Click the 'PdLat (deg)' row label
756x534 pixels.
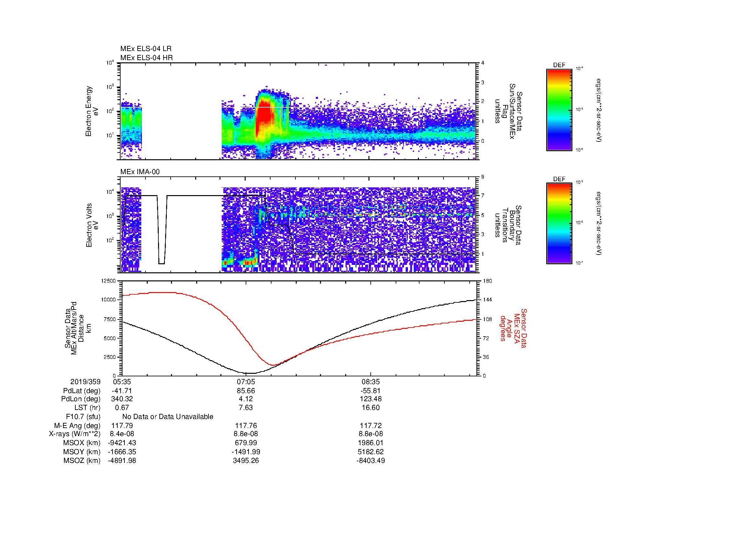tap(82, 391)
